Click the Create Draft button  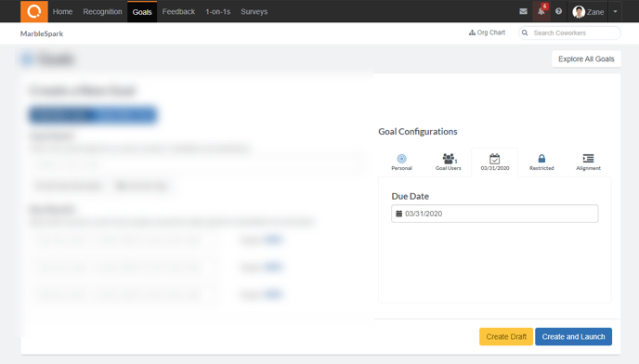(506, 337)
